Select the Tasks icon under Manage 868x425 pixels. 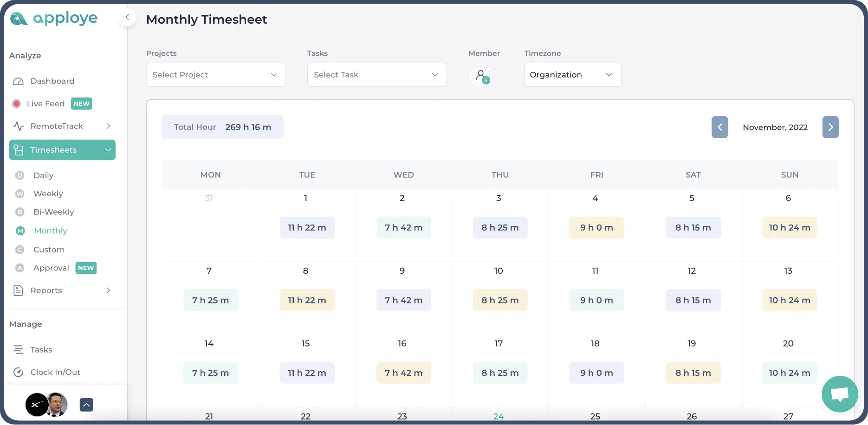coord(18,349)
